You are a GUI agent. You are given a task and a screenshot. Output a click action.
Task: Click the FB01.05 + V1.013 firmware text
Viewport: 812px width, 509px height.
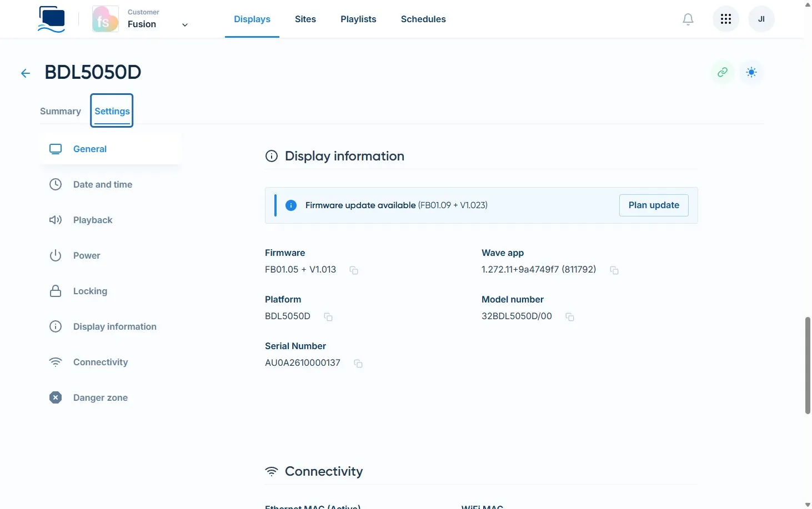pos(300,269)
